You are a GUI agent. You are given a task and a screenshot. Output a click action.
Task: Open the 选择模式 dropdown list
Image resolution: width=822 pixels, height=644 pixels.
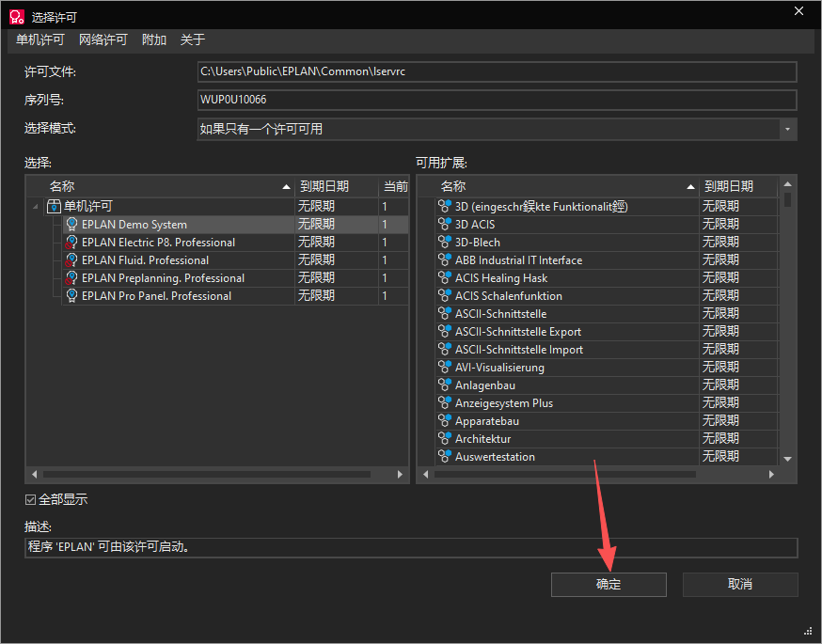[x=786, y=129]
